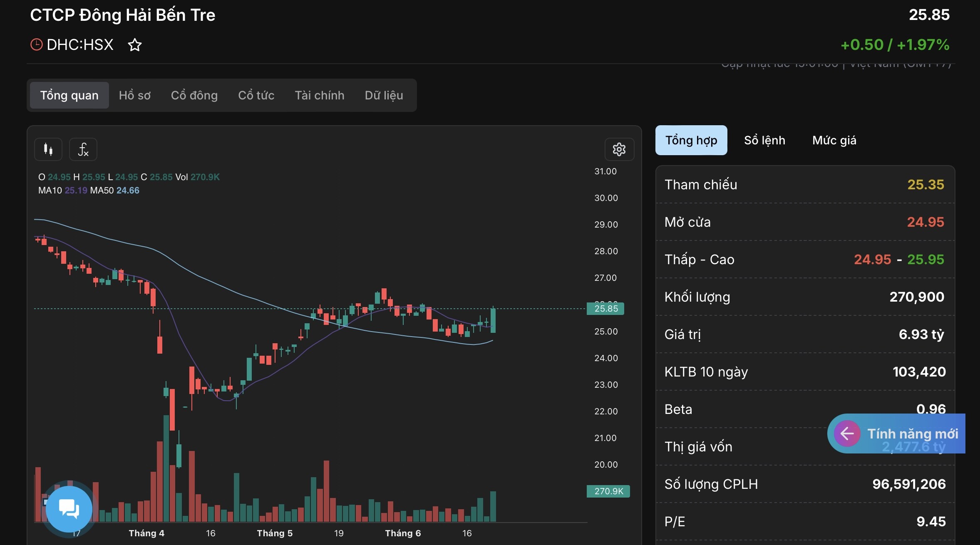Select the Cổ tức tab
Screen dimensions: 980x545
coord(256,95)
